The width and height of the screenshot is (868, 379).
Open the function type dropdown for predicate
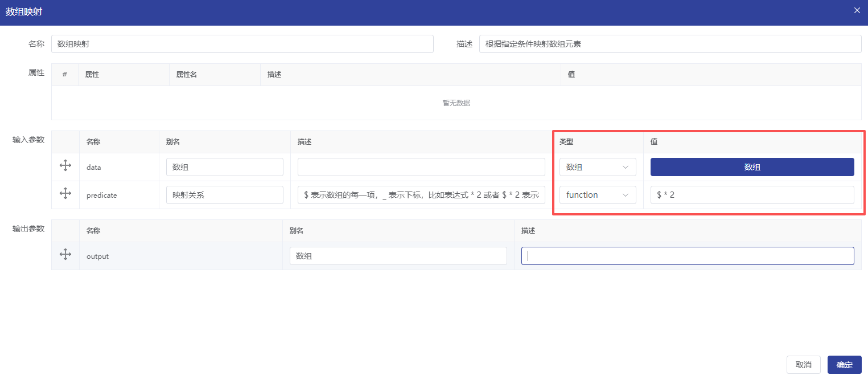(x=597, y=195)
